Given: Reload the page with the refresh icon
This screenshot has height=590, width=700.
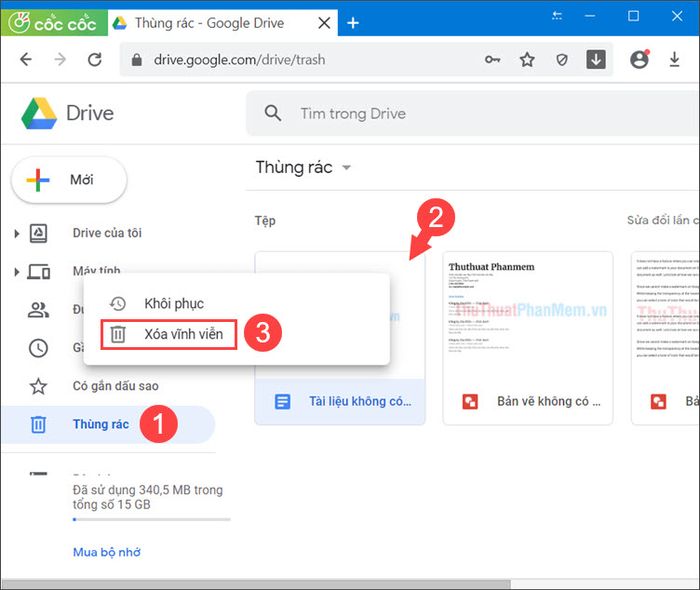Looking at the screenshot, I should tap(95, 59).
